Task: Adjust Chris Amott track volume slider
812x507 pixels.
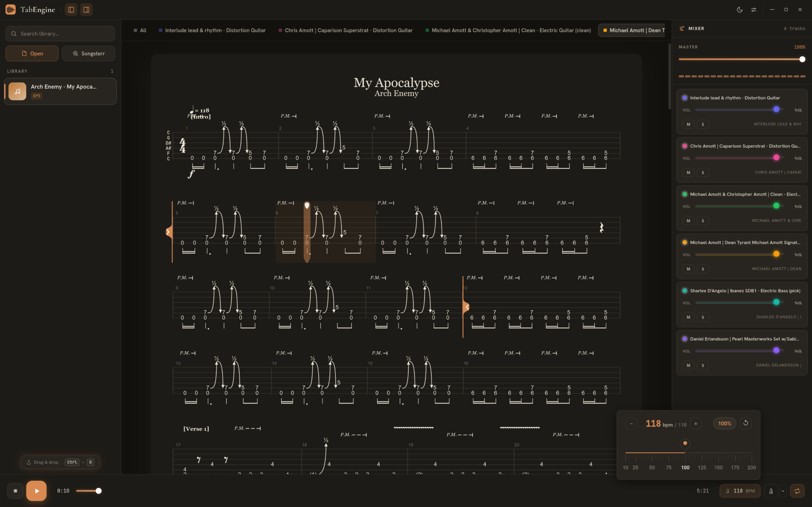Action: coord(739,158)
